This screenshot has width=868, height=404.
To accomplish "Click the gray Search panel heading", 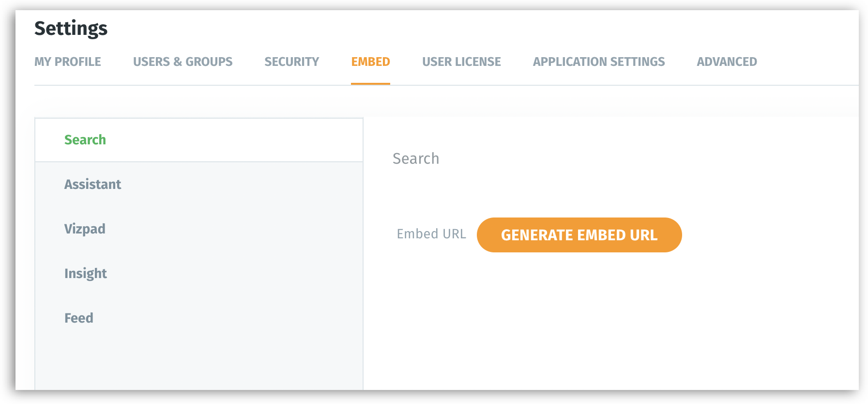I will click(416, 159).
